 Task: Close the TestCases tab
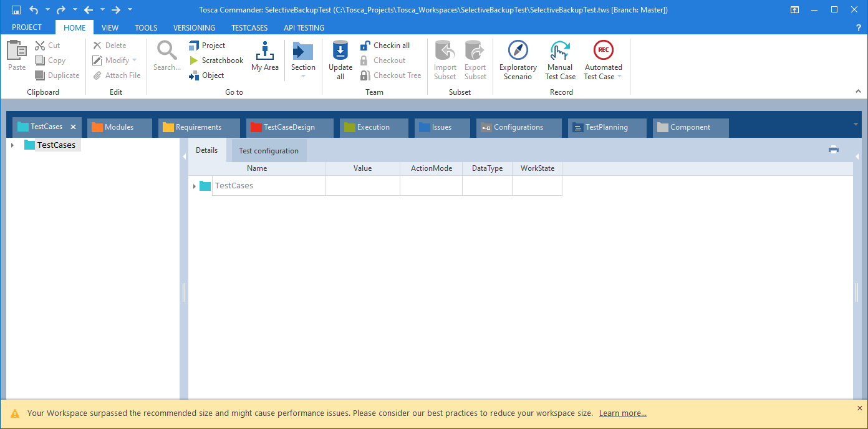(73, 127)
